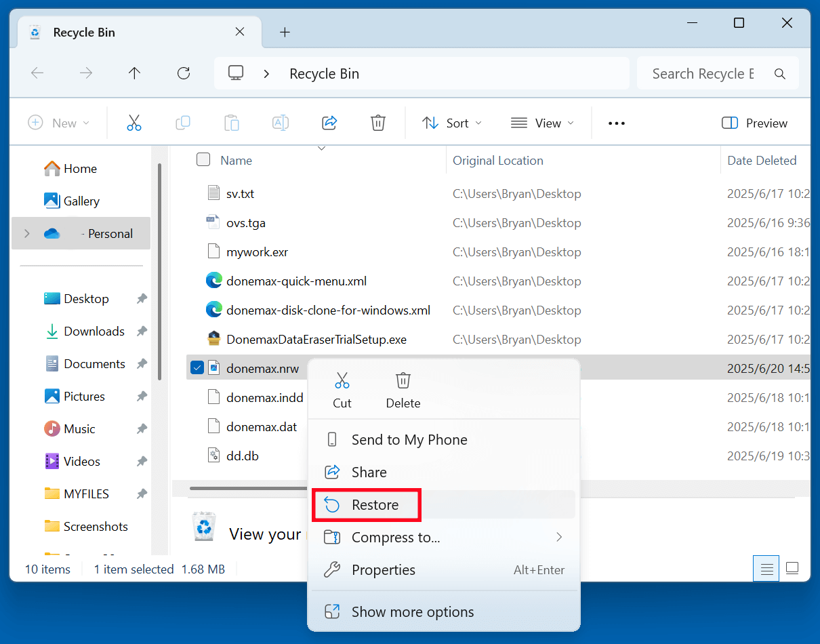
Task: Open the View dropdown
Action: point(541,123)
